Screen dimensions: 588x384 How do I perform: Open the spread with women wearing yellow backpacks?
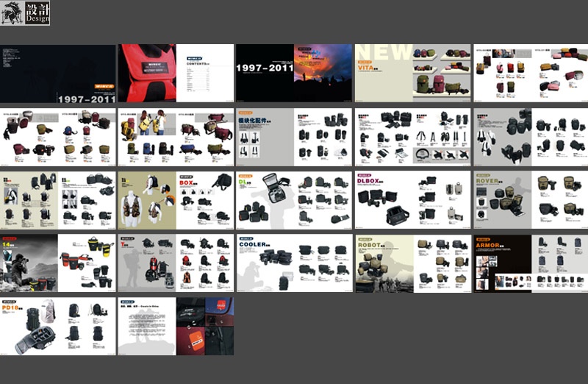(x=176, y=137)
